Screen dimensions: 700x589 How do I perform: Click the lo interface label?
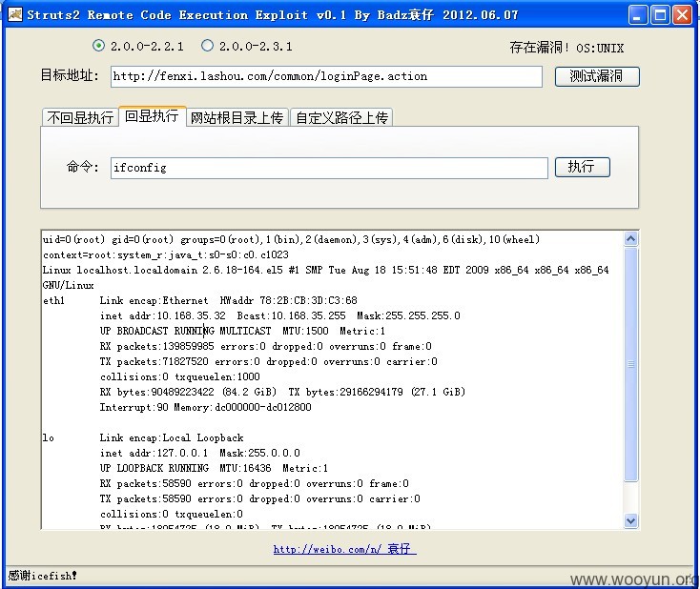[x=49, y=437]
